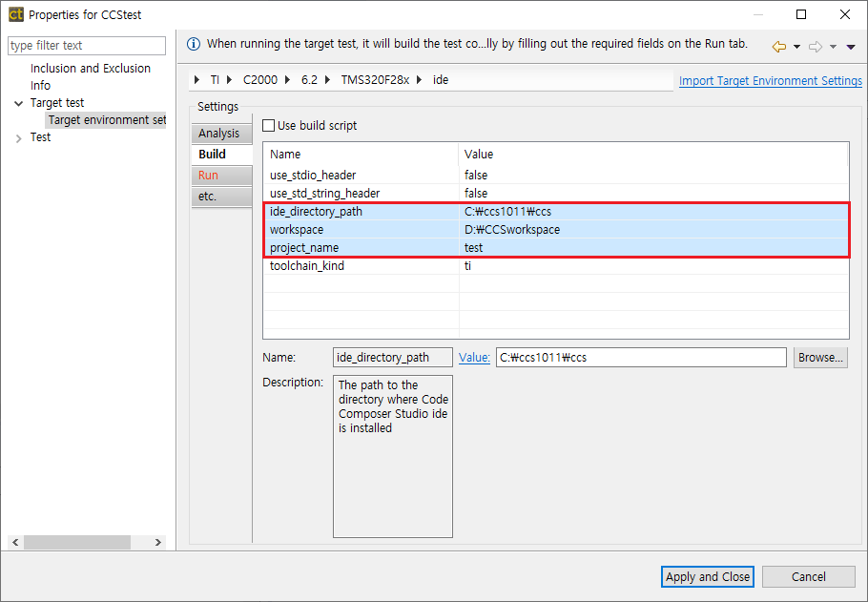This screenshot has height=602, width=868.
Task: Switch to the Analysis settings tab
Action: tap(221, 133)
